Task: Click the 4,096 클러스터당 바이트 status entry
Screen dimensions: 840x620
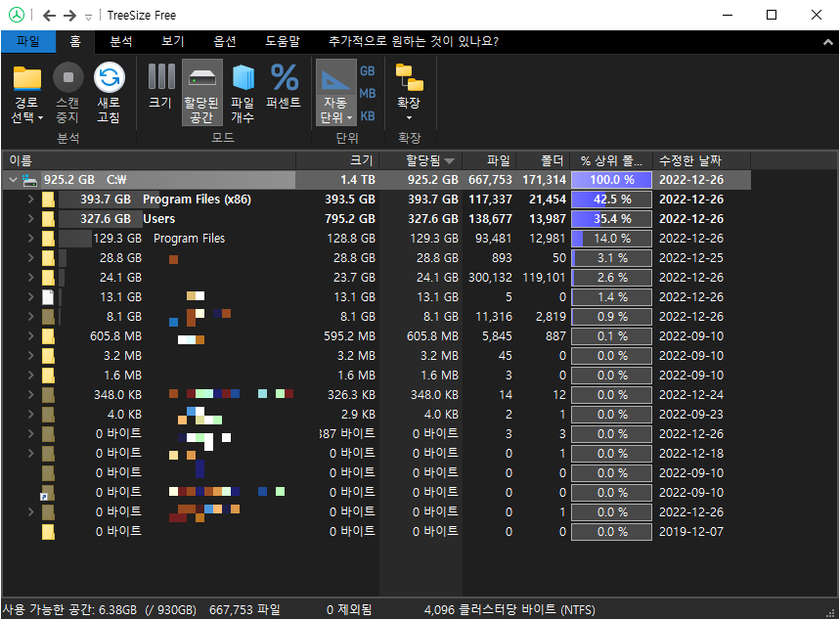Action: [509, 610]
